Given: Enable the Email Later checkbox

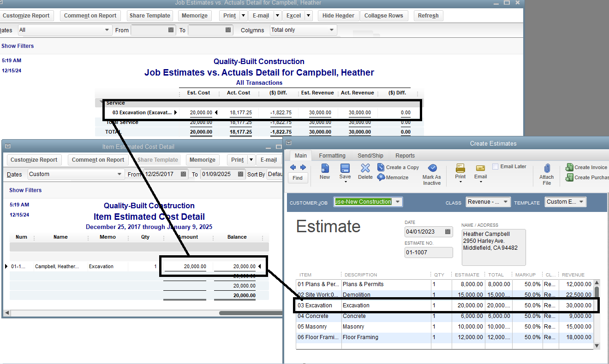Looking at the screenshot, I should tap(495, 166).
